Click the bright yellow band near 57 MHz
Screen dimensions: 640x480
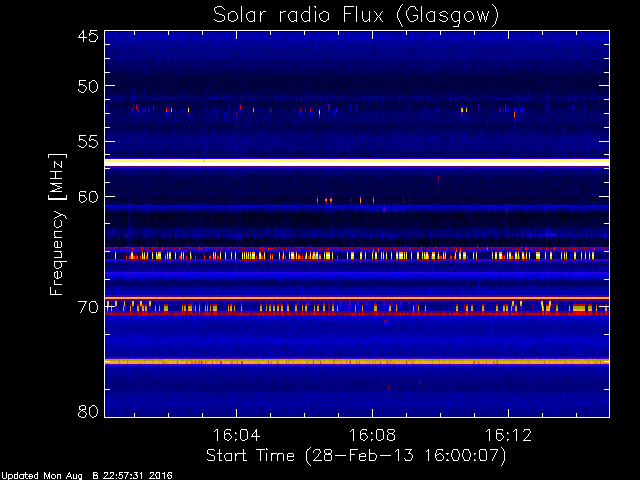click(x=357, y=162)
